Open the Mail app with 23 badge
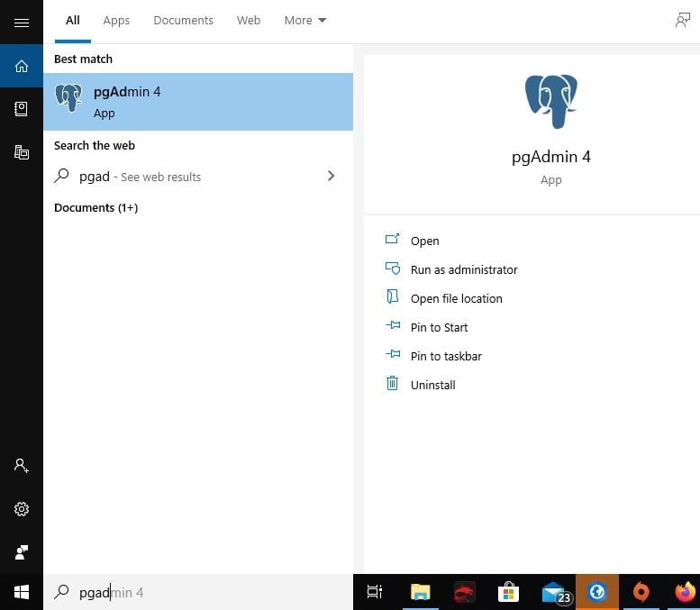 [556, 593]
